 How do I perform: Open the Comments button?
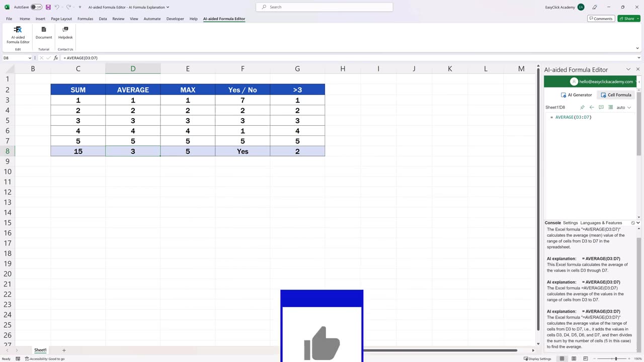tap(601, 19)
